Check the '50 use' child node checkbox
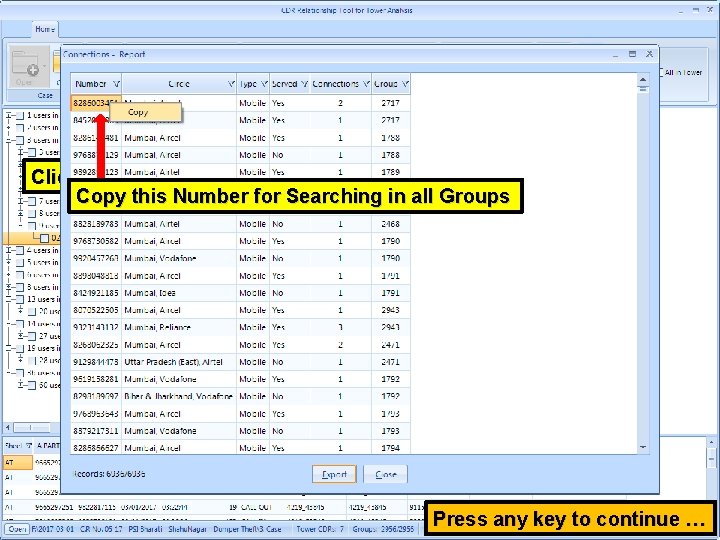 (32, 385)
